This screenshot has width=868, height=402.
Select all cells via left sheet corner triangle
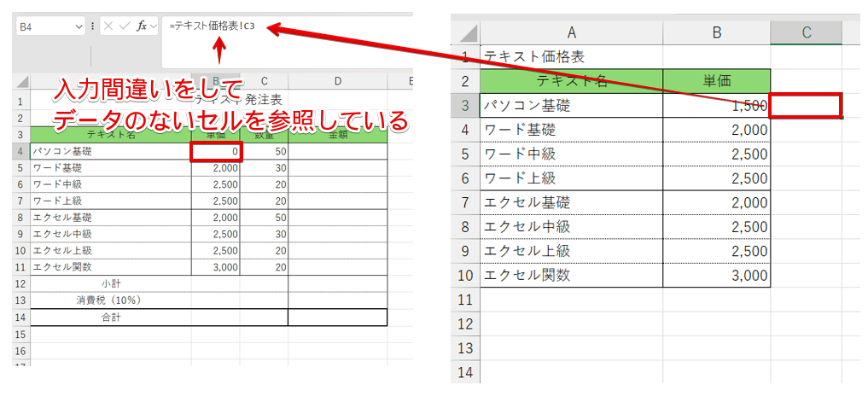click(x=21, y=81)
